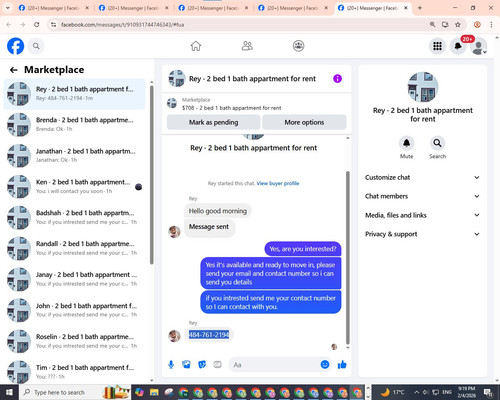The width and height of the screenshot is (500, 400).
Task: Open the Chrome three-dot menu
Action: tap(491, 25)
